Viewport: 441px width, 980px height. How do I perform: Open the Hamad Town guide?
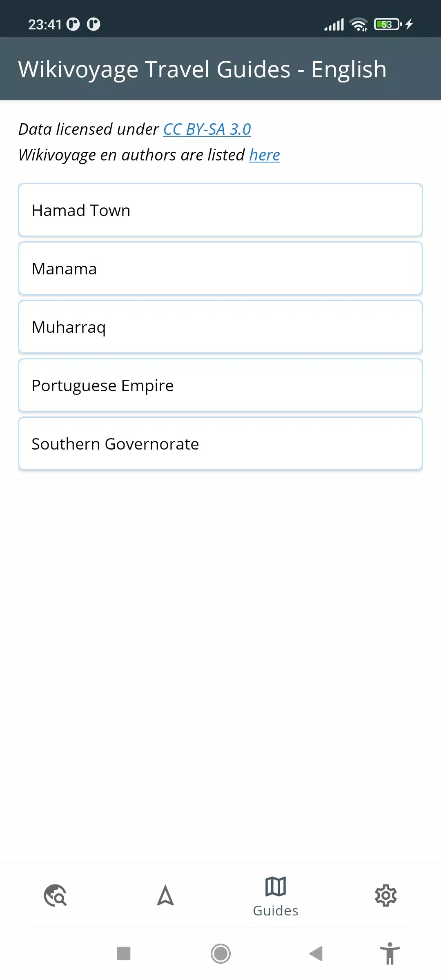[220, 210]
